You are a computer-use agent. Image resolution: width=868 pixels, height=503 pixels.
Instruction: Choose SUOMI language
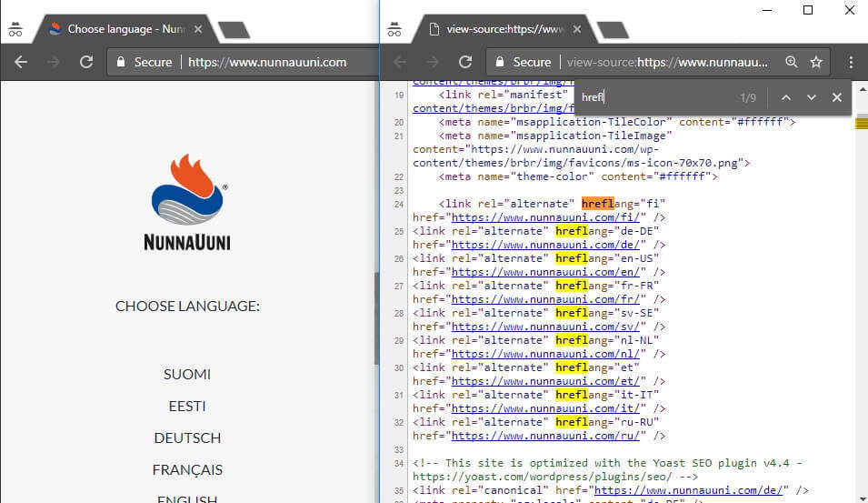[187, 375]
